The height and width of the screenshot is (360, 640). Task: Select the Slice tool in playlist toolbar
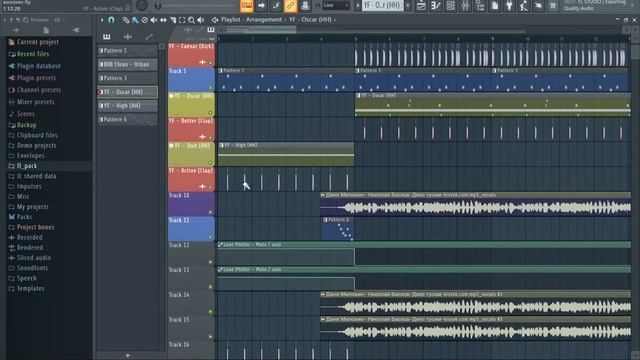(x=173, y=20)
